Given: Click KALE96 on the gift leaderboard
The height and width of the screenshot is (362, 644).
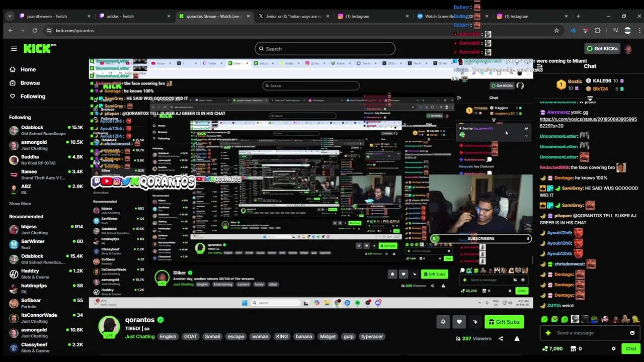Looking at the screenshot, I should [x=602, y=81].
